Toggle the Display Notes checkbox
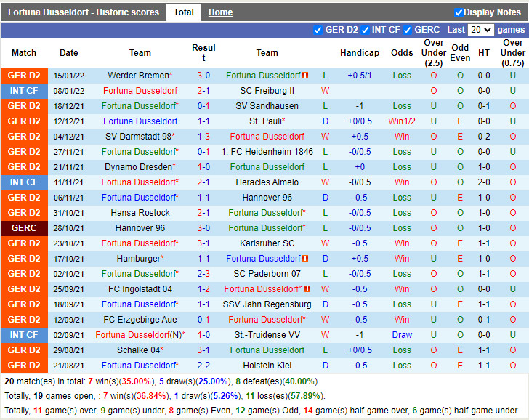 point(458,12)
